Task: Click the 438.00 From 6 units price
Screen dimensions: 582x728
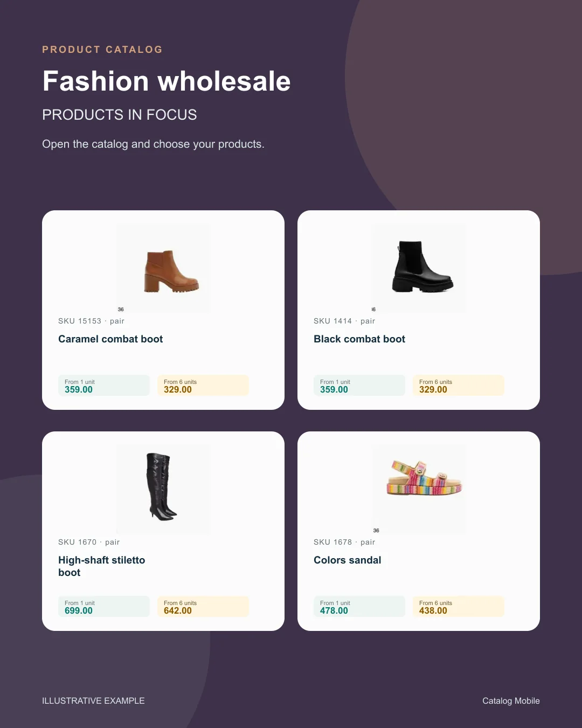Action: coord(459,607)
